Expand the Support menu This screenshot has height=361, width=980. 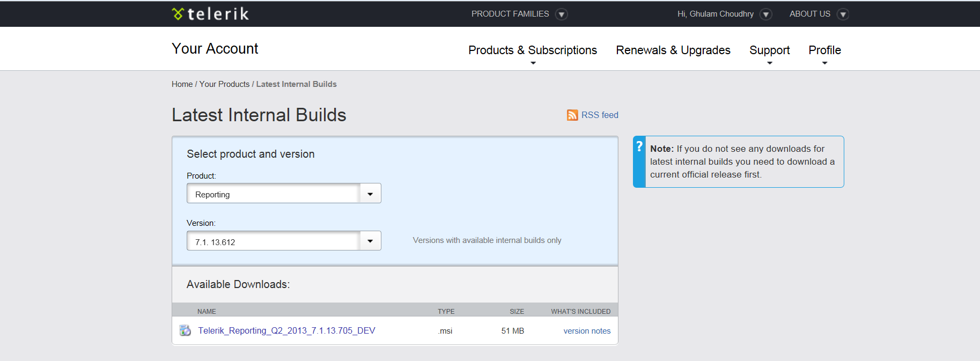[769, 50]
